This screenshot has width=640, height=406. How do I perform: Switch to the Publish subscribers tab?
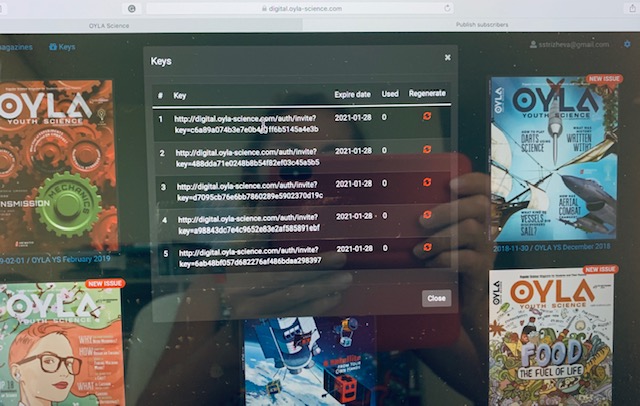480,23
